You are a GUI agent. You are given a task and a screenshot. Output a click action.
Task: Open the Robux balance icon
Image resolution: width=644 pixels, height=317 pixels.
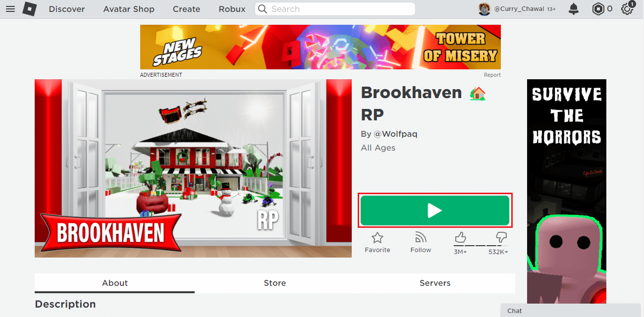[598, 9]
